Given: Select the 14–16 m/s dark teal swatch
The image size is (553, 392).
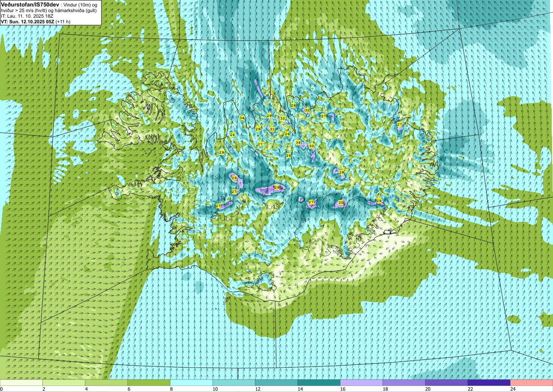Looking at the screenshot, I should (x=319, y=383).
